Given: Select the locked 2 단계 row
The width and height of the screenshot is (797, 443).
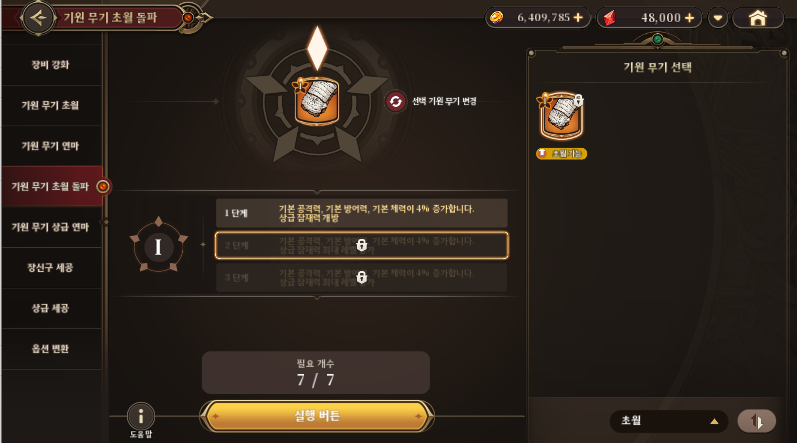Looking at the screenshot, I should click(361, 245).
